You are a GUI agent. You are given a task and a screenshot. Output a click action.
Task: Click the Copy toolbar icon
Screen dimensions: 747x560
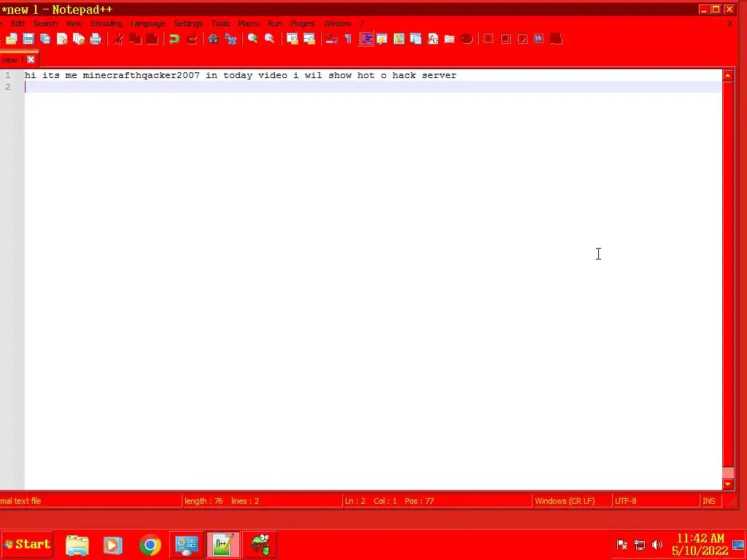pos(135,39)
